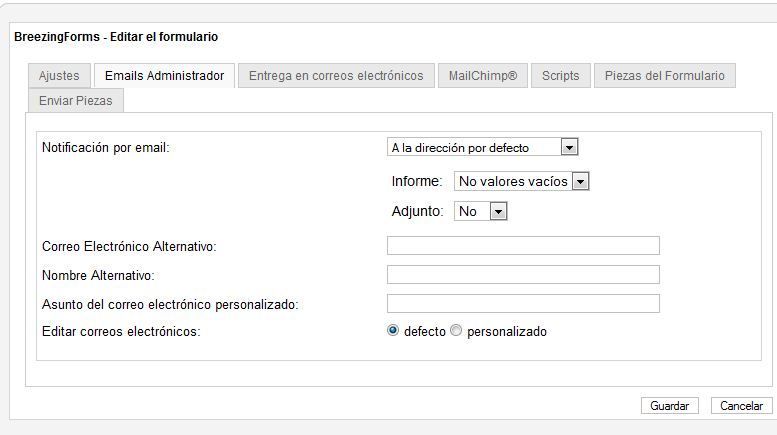Select the defecto radio option
The width and height of the screenshot is (777, 435).
click(x=392, y=330)
